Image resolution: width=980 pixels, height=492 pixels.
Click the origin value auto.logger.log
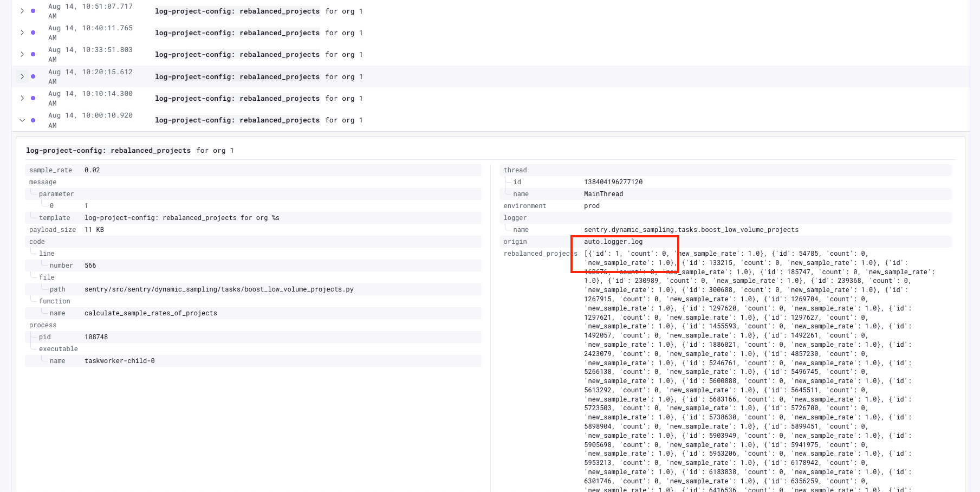pyautogui.click(x=613, y=242)
